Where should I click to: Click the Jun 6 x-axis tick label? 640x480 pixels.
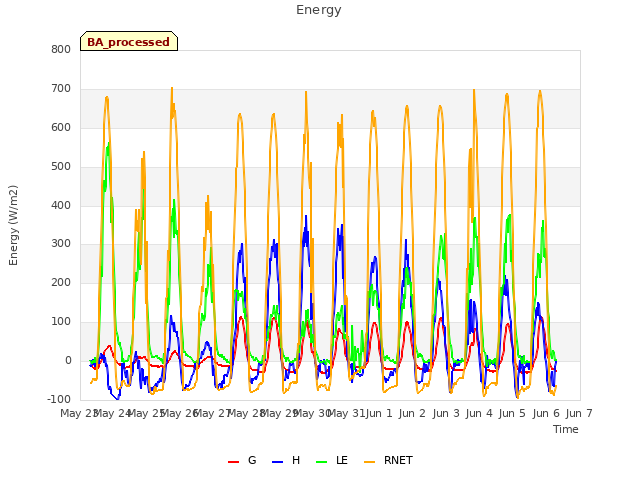(x=546, y=413)
